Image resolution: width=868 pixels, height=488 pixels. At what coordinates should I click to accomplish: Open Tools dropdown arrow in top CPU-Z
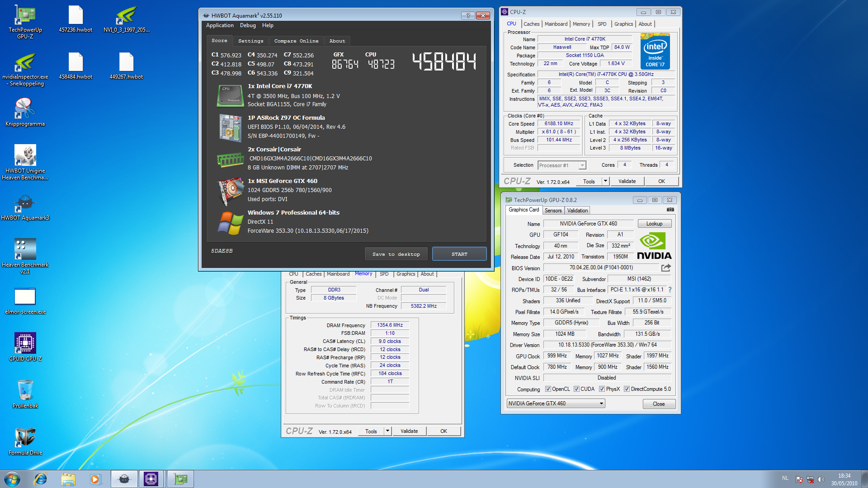(x=605, y=181)
